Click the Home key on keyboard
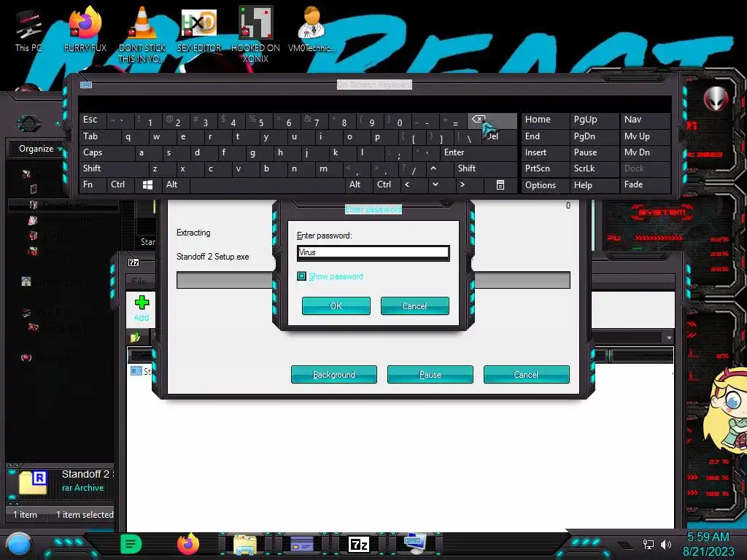The height and width of the screenshot is (560, 747). (545, 120)
